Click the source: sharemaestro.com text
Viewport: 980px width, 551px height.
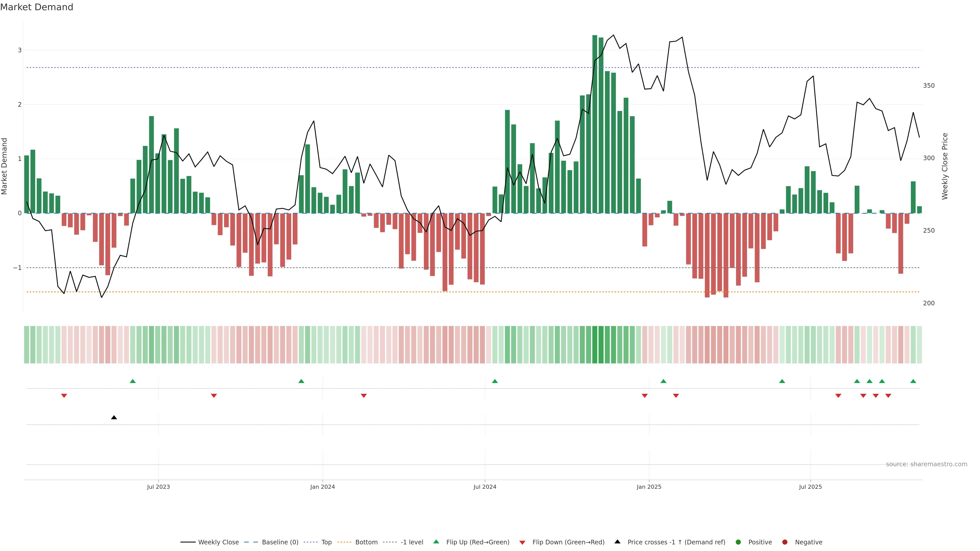point(926,464)
